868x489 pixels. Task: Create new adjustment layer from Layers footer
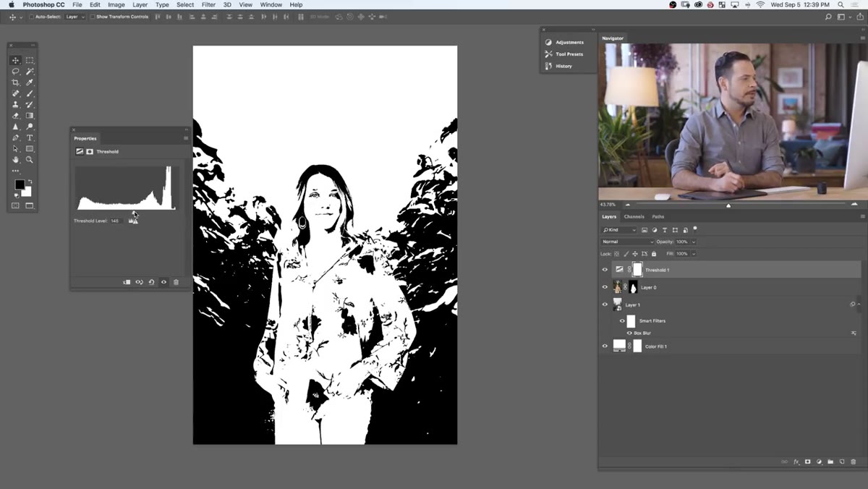819,462
